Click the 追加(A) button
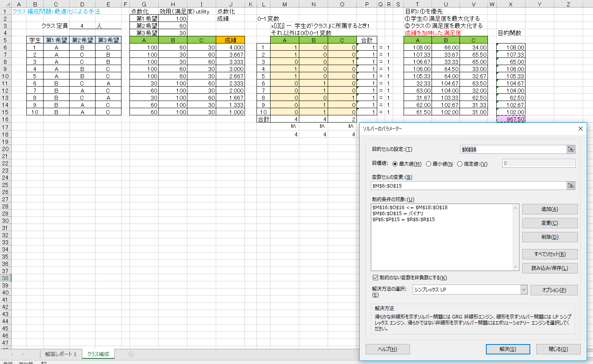Screen dimensions: 593x364 pos(550,209)
